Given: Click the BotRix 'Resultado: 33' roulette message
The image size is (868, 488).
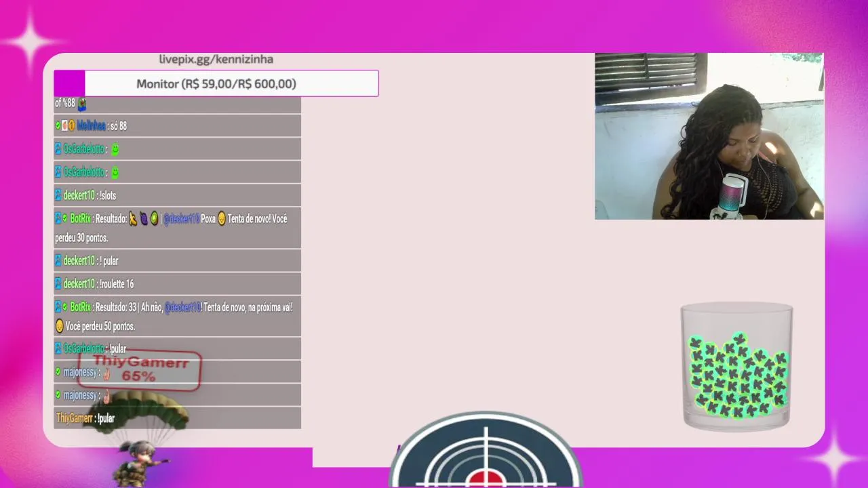Looking at the screenshot, I should (177, 316).
